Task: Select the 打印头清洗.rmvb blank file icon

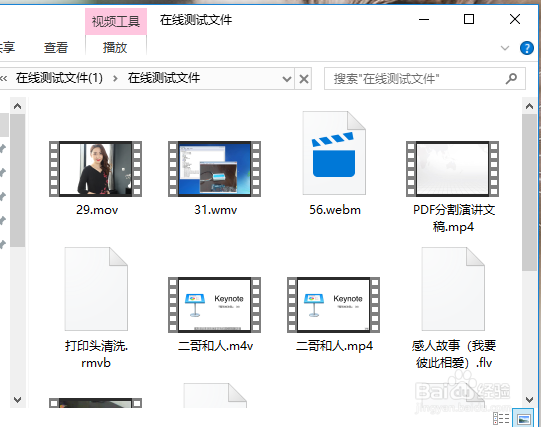Action: [96, 289]
